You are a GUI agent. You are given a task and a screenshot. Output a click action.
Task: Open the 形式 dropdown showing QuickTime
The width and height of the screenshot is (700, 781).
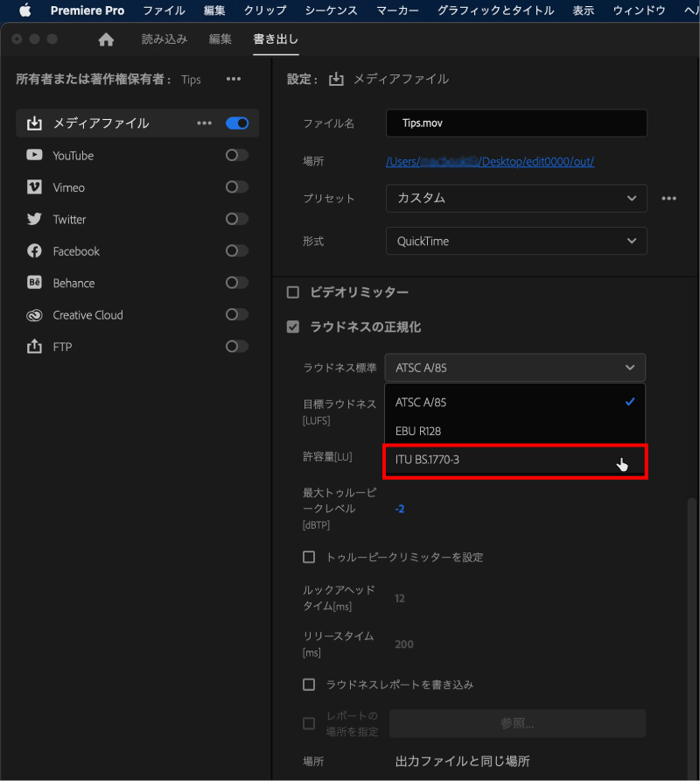(516, 241)
